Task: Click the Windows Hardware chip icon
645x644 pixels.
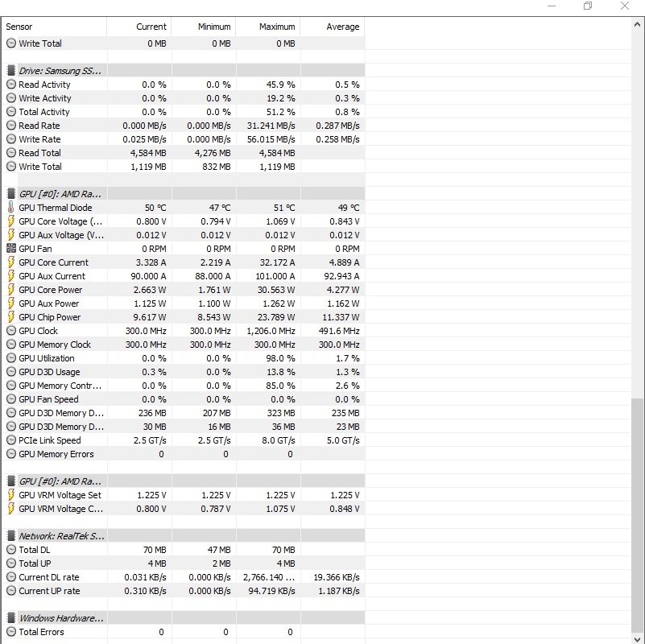Action: (11, 618)
